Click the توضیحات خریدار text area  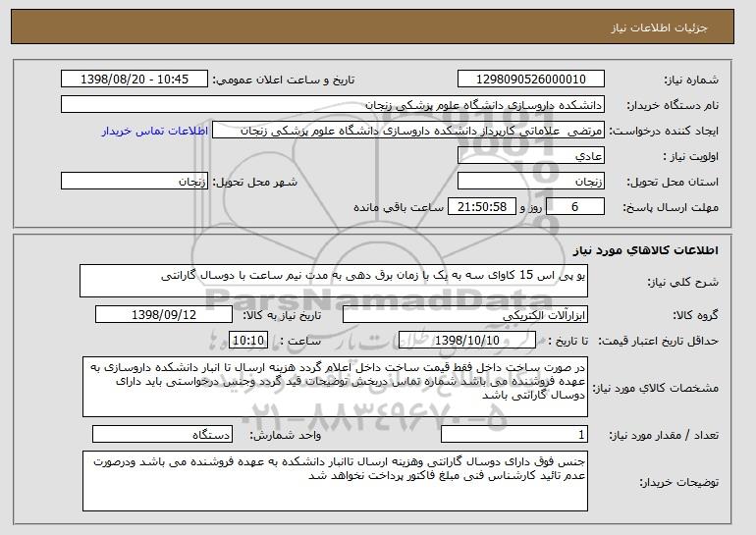[x=335, y=481]
